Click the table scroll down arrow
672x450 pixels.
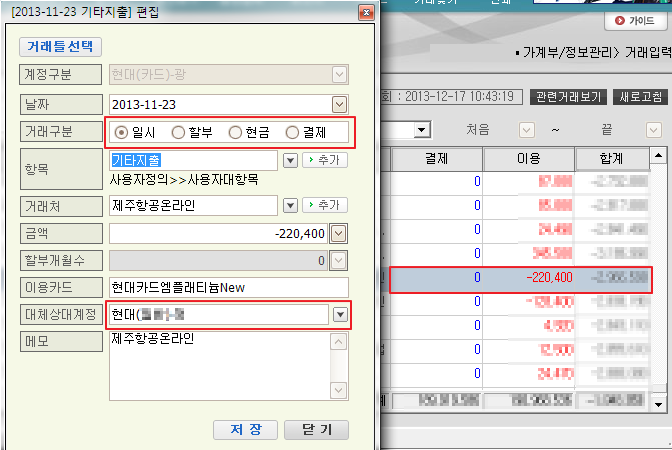click(658, 405)
